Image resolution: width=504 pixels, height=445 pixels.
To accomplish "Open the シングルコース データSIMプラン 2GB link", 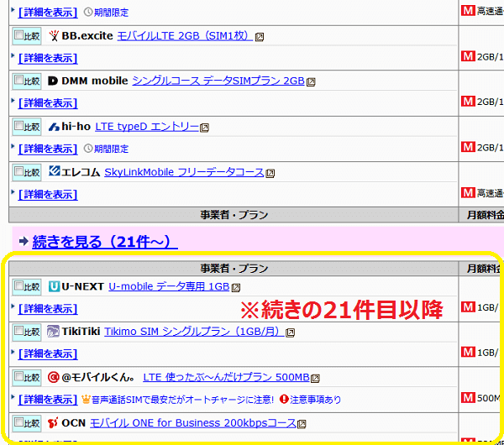I will (x=218, y=81).
